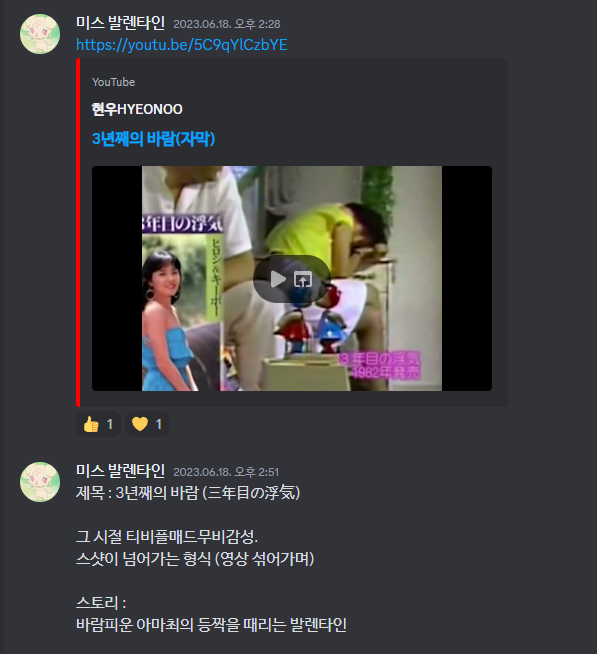The image size is (597, 654).
Task: Click timestamp 2023.06.18. 오후 2:28
Action: coord(227,24)
